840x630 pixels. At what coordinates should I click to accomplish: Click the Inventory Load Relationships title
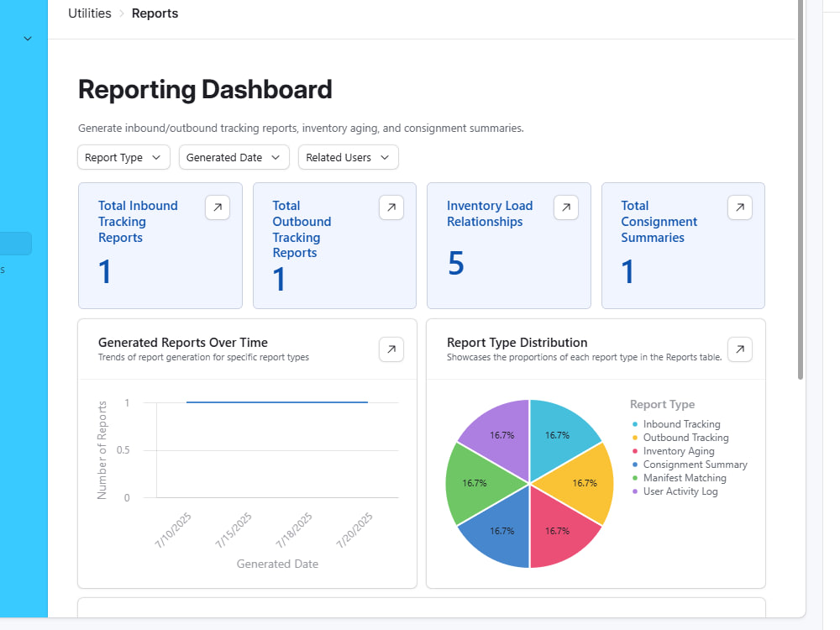click(490, 213)
